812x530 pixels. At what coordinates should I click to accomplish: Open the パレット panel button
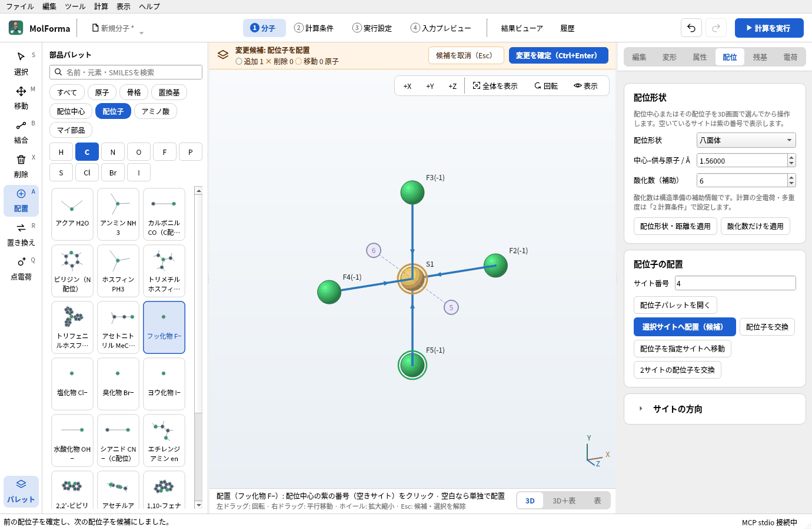pyautogui.click(x=21, y=491)
